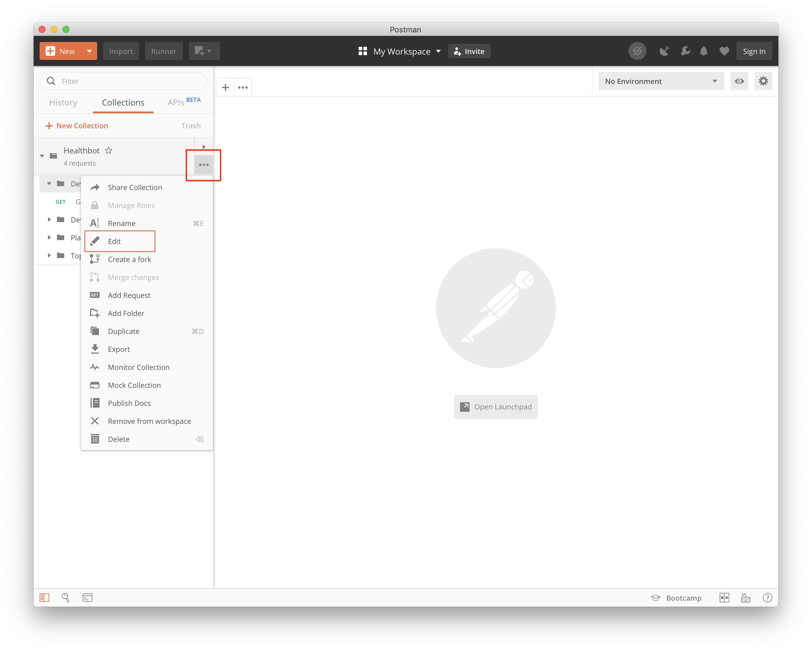812x651 pixels.
Task: Open the New button dropdown arrow
Action: point(89,51)
